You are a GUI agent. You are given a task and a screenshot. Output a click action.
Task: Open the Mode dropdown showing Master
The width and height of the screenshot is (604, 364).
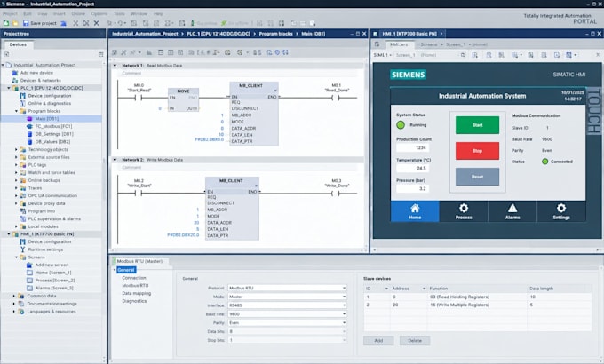[287, 297]
